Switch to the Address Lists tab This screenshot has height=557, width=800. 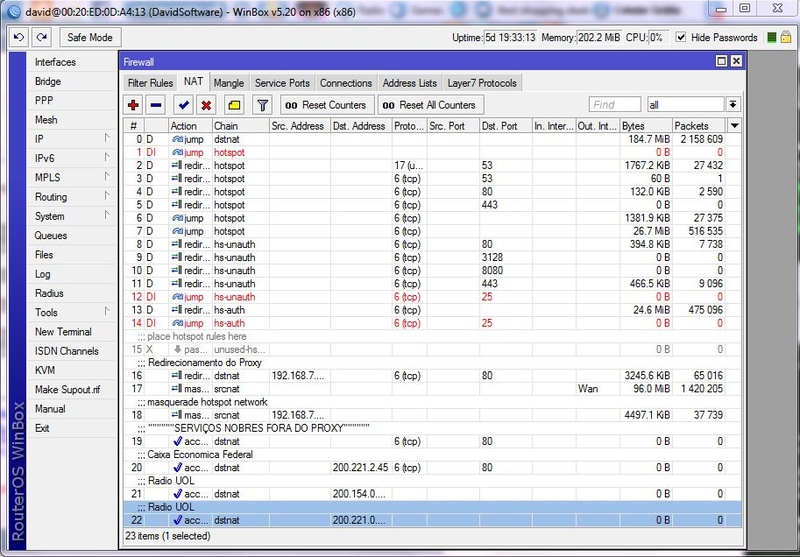(410, 83)
